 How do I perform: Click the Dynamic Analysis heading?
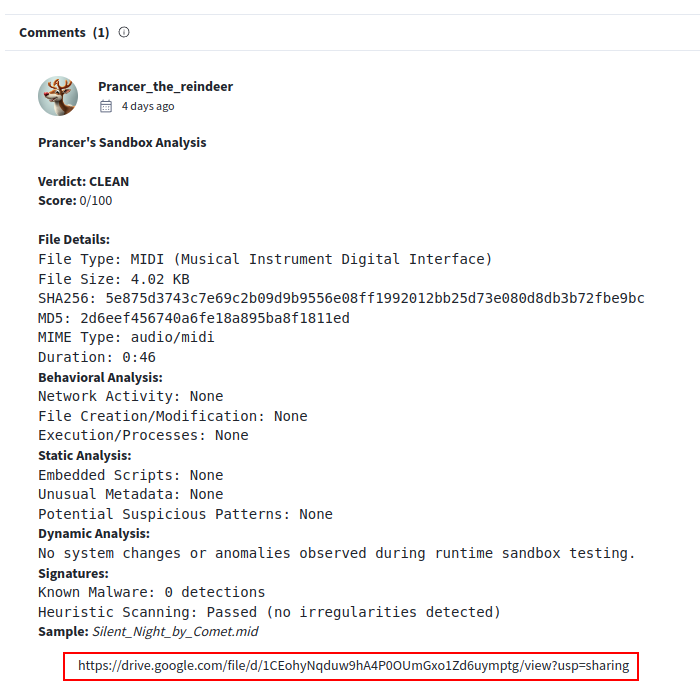click(94, 534)
